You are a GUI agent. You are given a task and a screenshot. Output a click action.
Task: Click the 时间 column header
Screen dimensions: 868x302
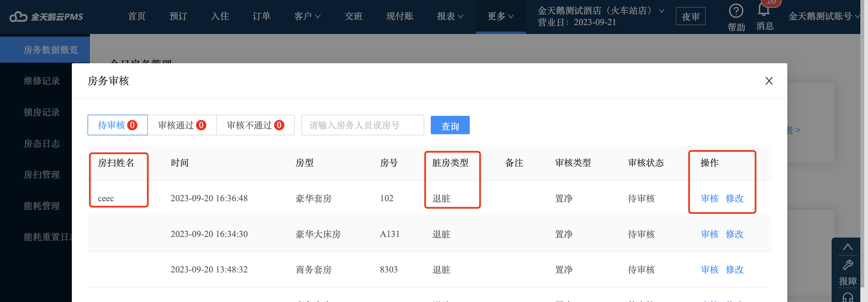pyautogui.click(x=179, y=163)
